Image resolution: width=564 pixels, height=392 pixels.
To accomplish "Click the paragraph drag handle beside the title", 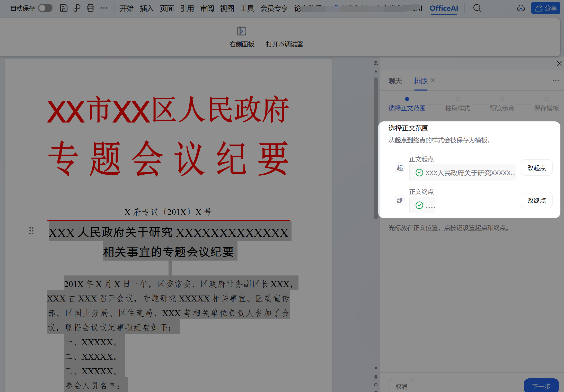I will pyautogui.click(x=31, y=231).
